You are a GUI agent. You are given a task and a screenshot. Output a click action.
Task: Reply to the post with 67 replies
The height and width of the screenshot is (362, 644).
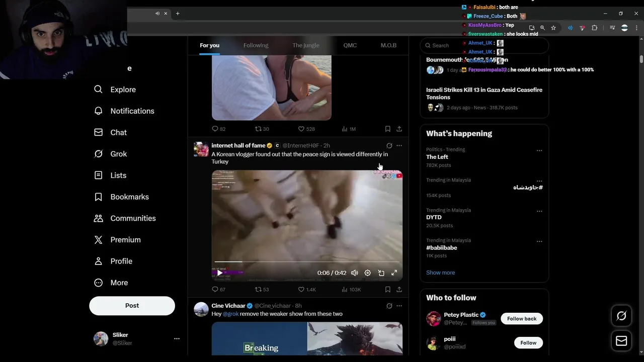[x=218, y=290]
